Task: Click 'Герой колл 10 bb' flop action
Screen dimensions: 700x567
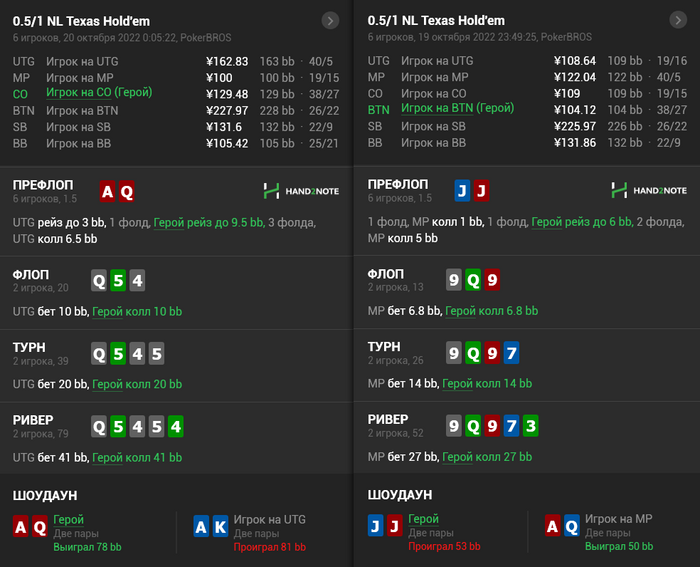Action: coord(137,311)
